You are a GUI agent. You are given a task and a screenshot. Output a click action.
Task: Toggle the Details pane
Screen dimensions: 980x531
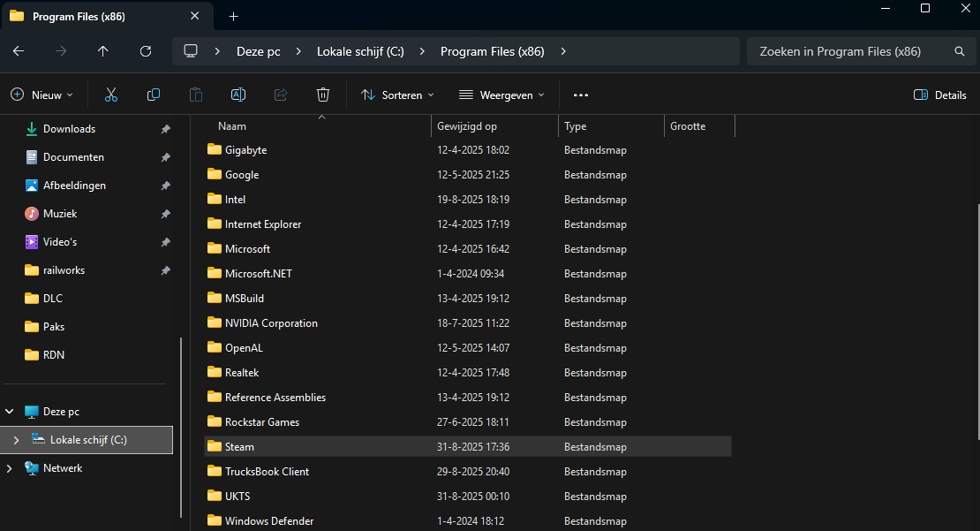click(939, 95)
